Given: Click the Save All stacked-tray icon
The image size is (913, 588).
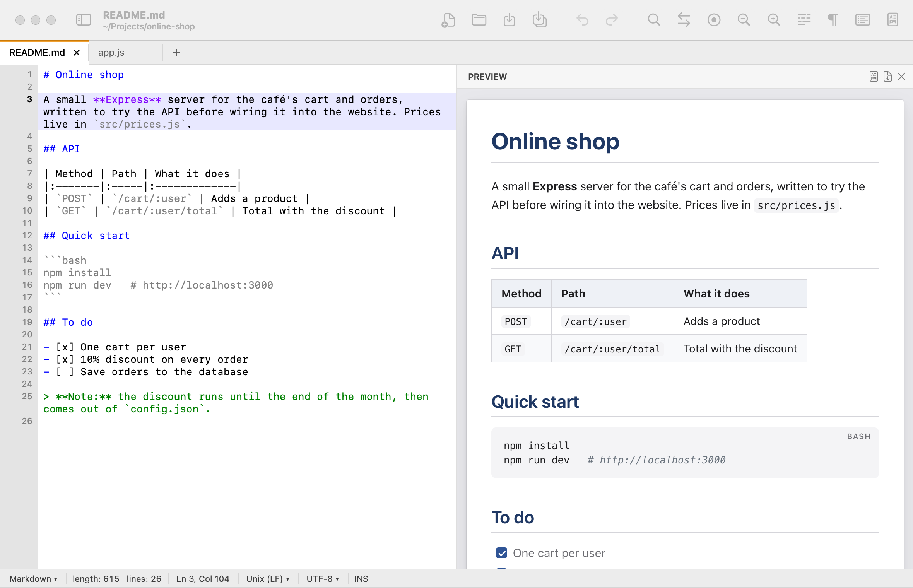Looking at the screenshot, I should coord(539,20).
